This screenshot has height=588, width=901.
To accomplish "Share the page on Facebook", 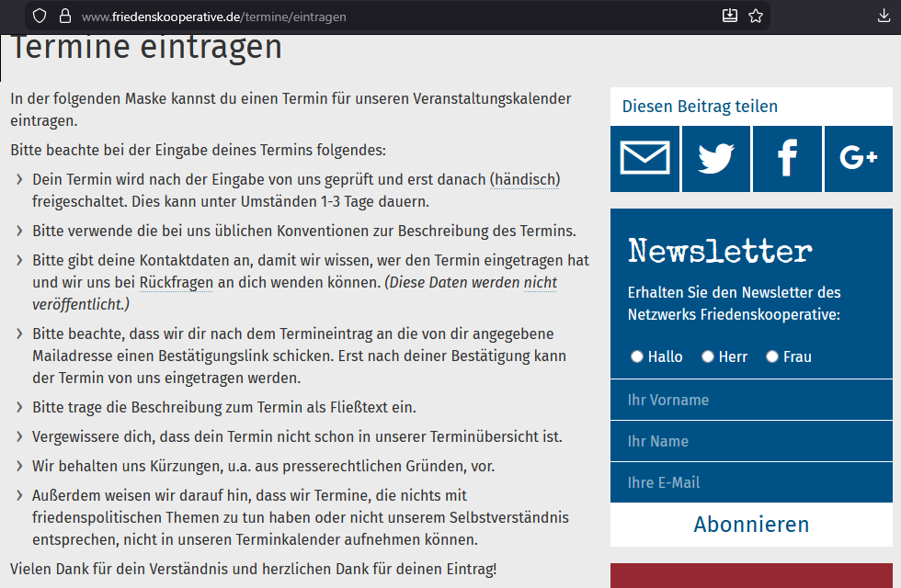I will click(787, 159).
